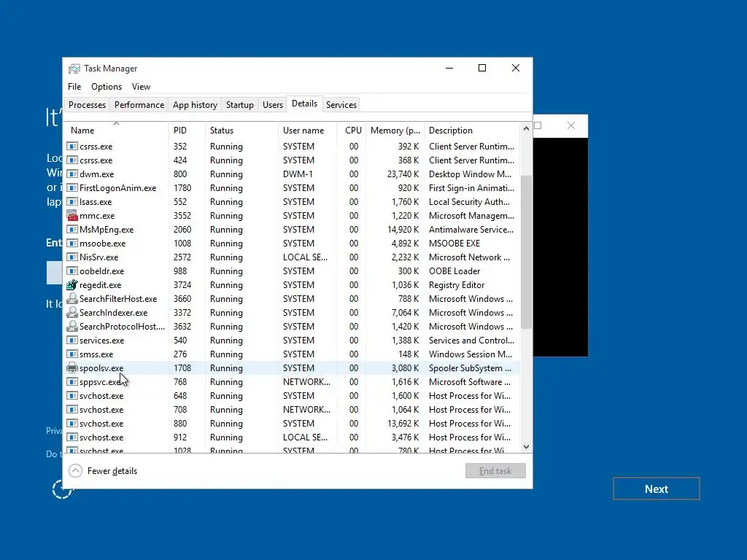
Task: Collapse view with Fewer details arrow
Action: [75, 471]
